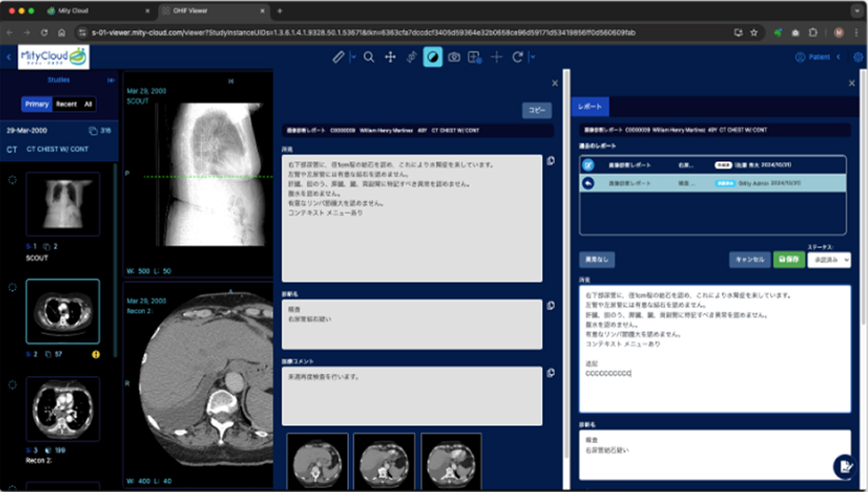
Task: Click the floating report edit round button
Action: 846,466
